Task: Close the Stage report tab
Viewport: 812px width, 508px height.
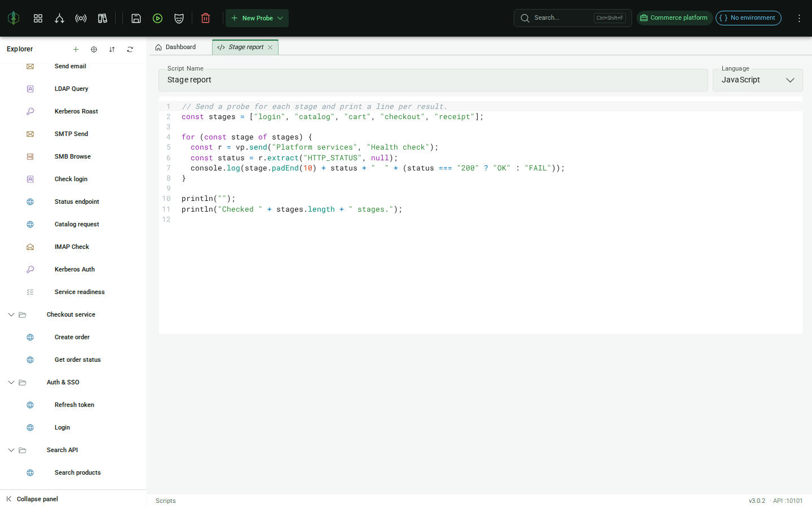Action: (270, 47)
